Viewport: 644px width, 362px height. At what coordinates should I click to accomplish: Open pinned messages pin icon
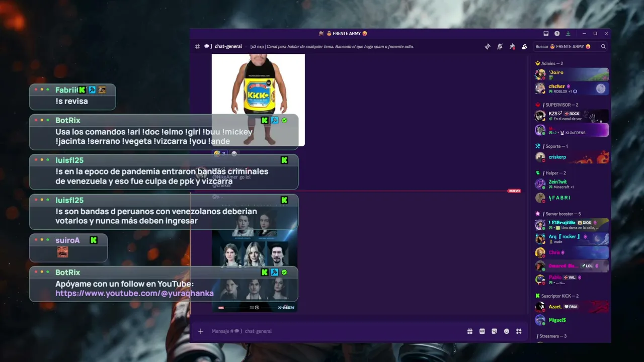point(512,46)
